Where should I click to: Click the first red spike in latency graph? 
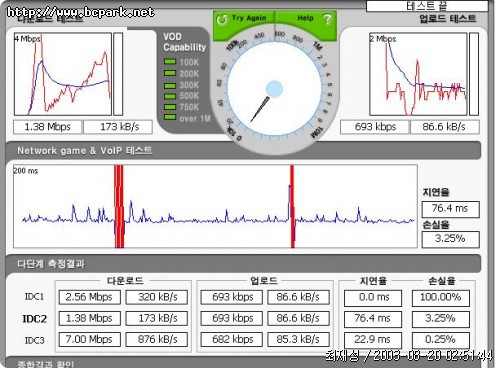pos(119,206)
